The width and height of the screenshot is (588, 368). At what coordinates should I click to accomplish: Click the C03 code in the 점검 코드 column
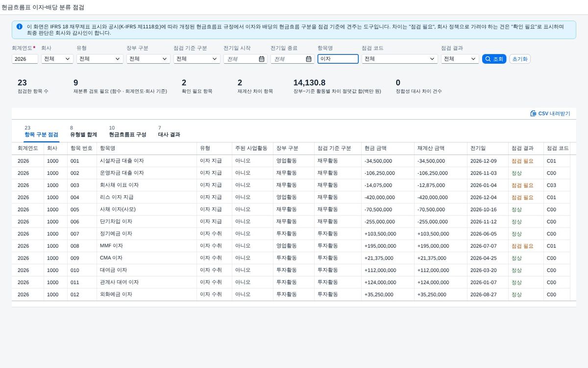(x=552, y=185)
